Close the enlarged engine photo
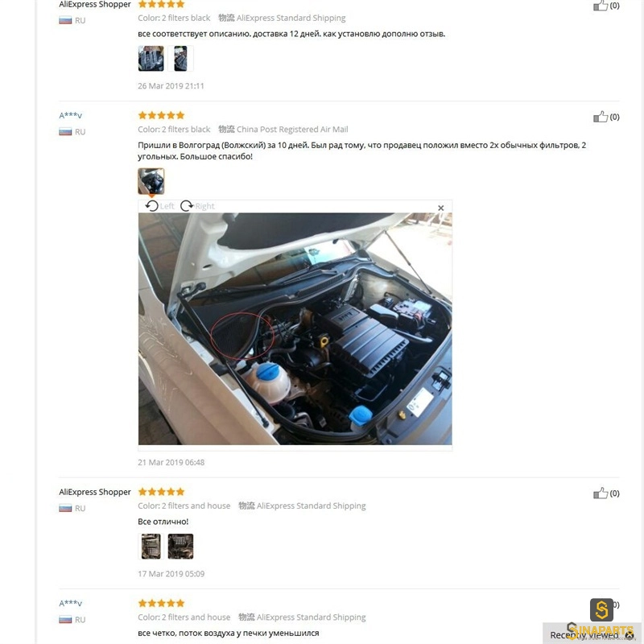 click(x=440, y=208)
